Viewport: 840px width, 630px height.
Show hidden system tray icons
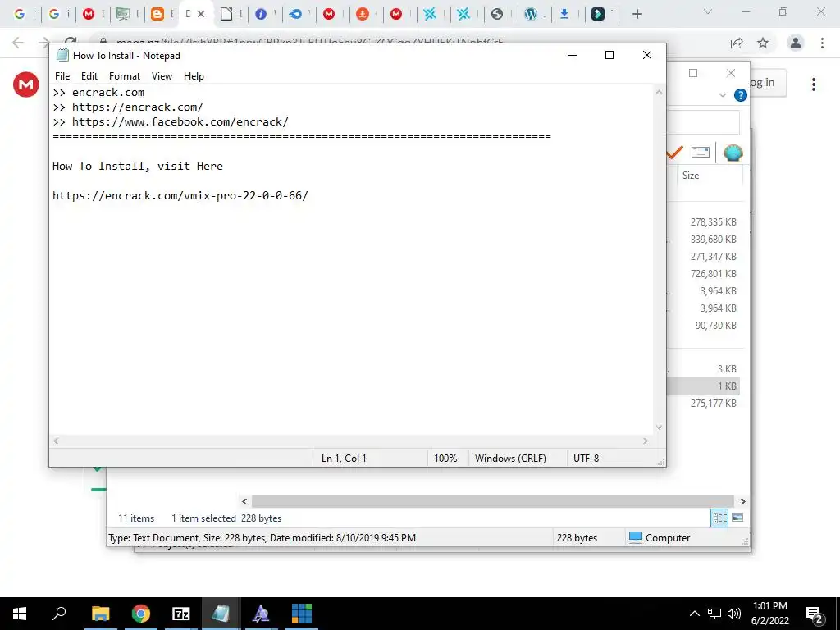pyautogui.click(x=694, y=614)
